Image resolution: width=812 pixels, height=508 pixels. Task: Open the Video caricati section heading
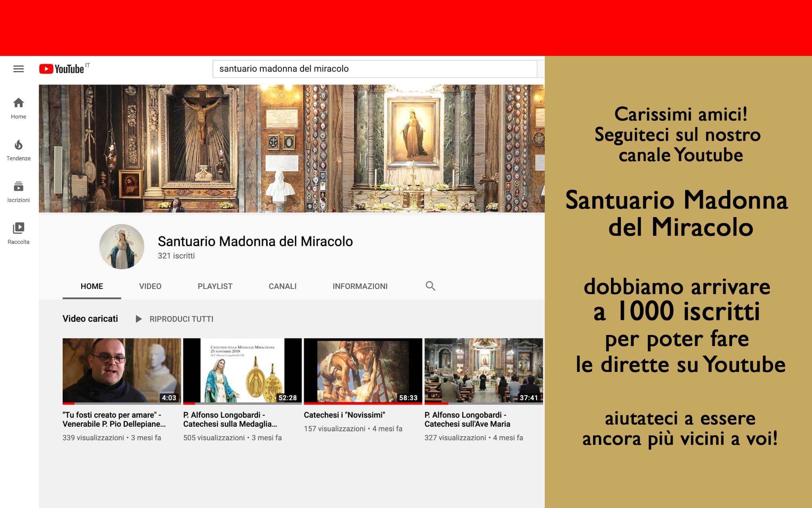(90, 319)
